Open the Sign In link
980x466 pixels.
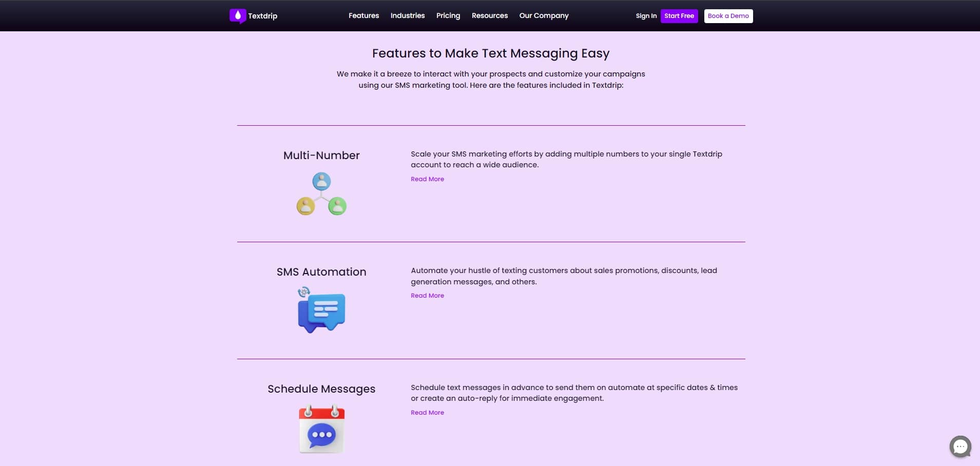point(646,16)
